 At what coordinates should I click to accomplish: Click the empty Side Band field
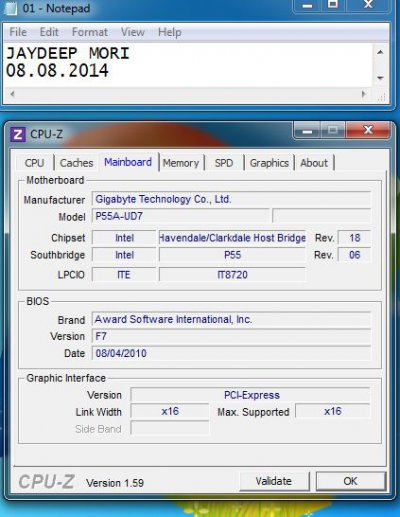point(170,428)
